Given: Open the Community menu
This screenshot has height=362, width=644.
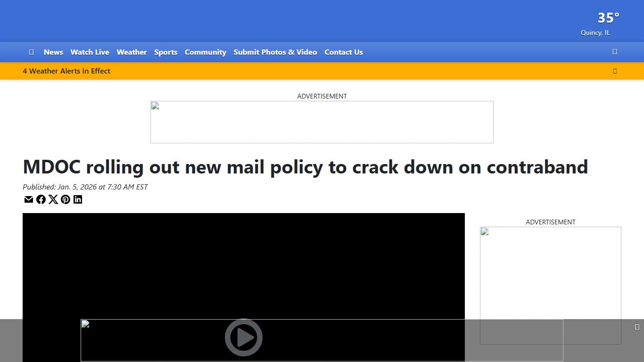Looking at the screenshot, I should [205, 52].
